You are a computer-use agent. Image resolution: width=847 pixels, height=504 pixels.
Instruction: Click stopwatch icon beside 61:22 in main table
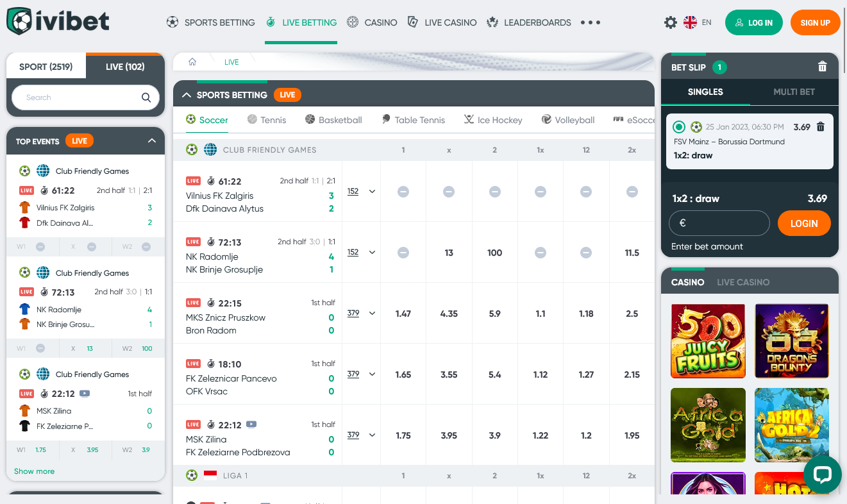point(211,181)
